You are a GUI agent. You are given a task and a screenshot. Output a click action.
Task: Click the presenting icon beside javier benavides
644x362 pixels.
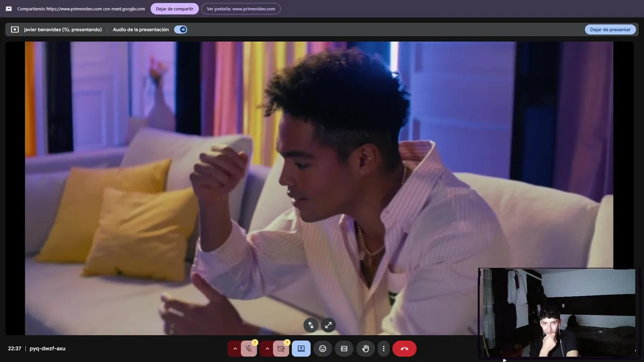coord(15,30)
